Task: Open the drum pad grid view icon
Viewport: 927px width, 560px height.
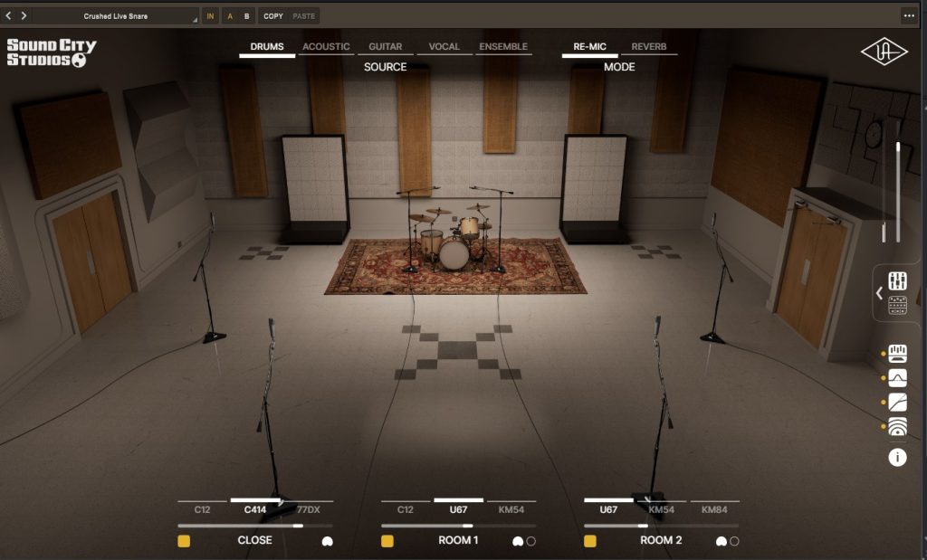Action: coord(898,306)
